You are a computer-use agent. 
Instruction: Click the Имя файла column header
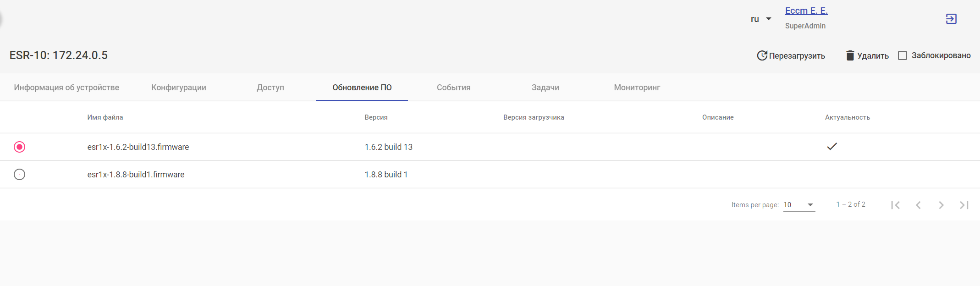[105, 117]
